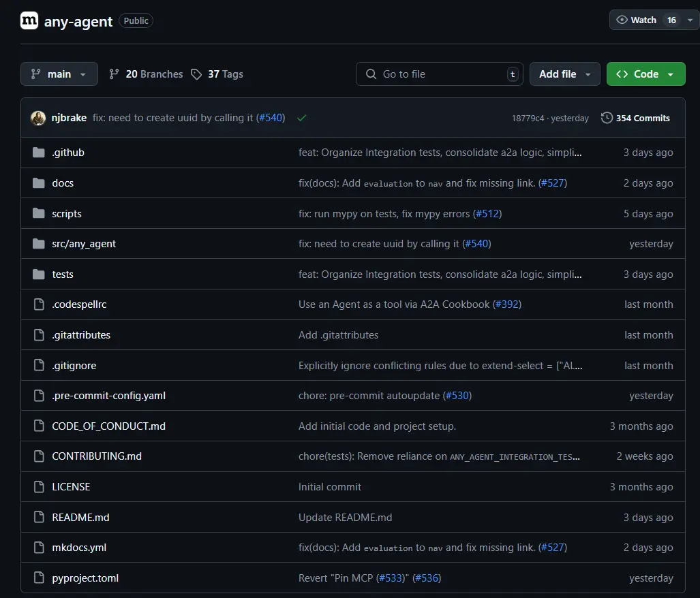Click the branches icon beside 20 Branches
700x598 pixels.
coord(115,74)
